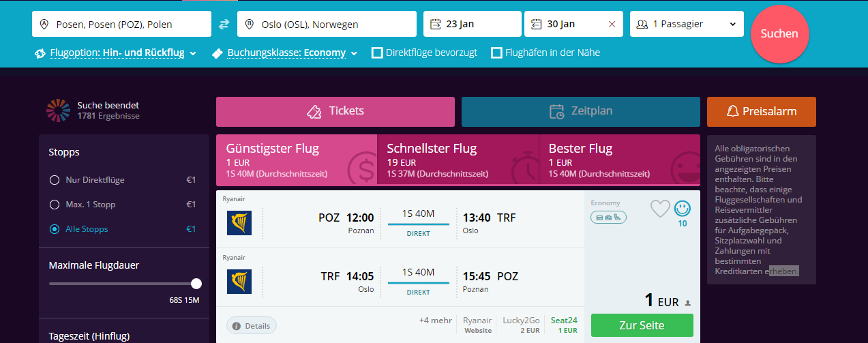The width and height of the screenshot is (868, 343).
Task: Switch to the Zeitplan tab
Action: click(581, 112)
